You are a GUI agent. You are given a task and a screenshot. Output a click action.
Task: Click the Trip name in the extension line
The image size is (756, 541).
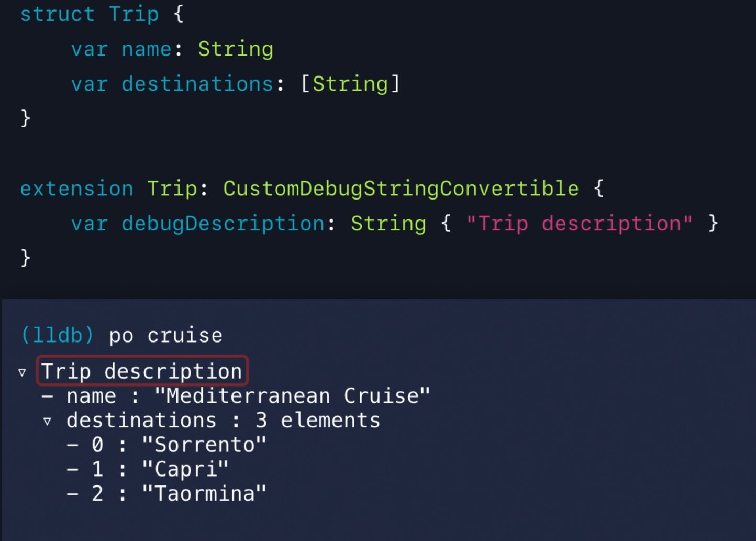coord(172,189)
